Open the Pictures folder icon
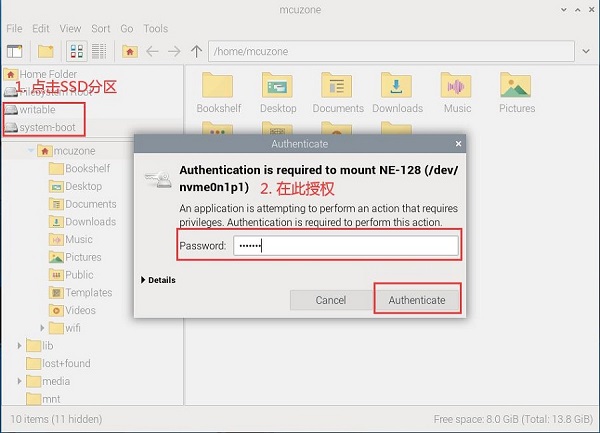 pos(517,93)
